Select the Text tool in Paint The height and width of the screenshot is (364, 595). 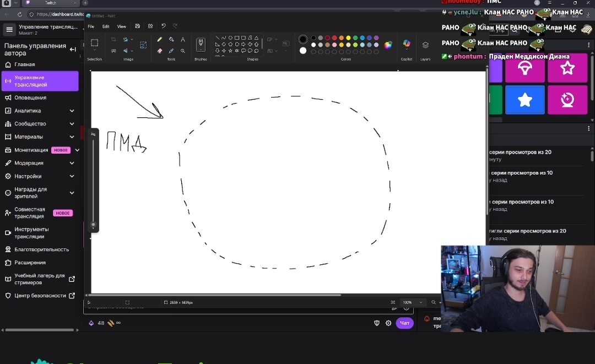coord(183,40)
